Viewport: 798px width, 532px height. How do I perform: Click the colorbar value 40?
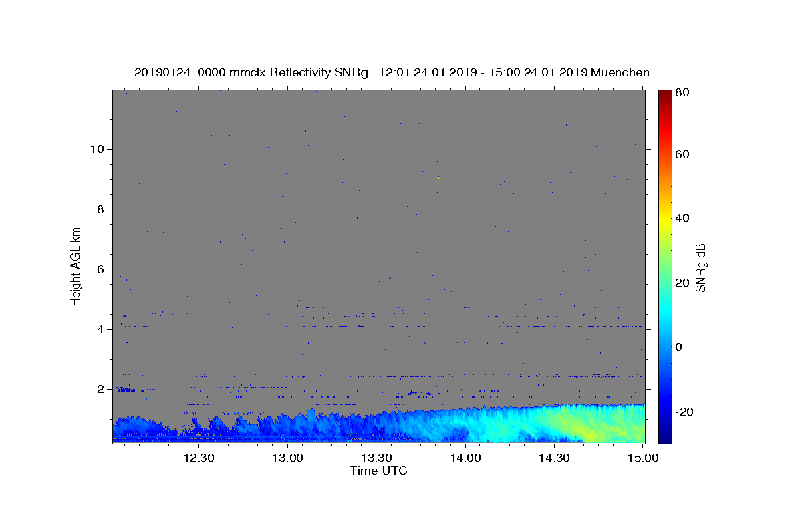(x=684, y=218)
